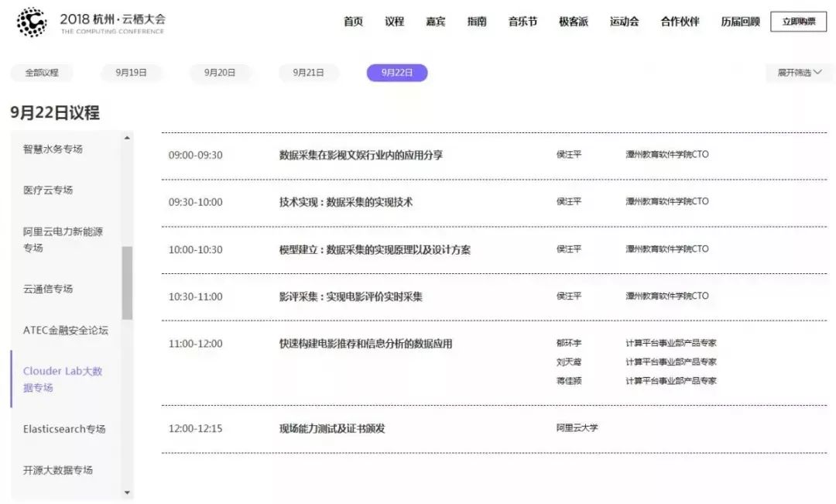Viewport: 836px width, 504px height.
Task: Select the 全部议程 filter
Action: click(x=42, y=73)
